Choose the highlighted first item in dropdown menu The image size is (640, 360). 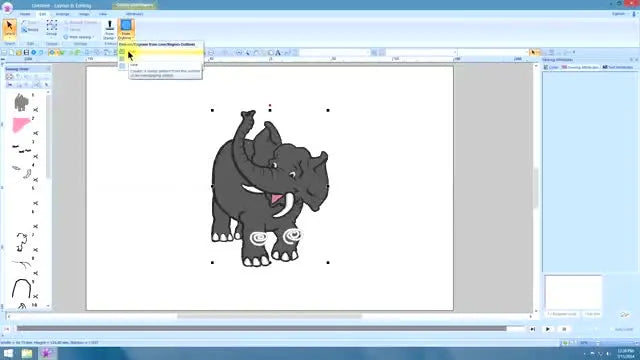click(x=161, y=51)
